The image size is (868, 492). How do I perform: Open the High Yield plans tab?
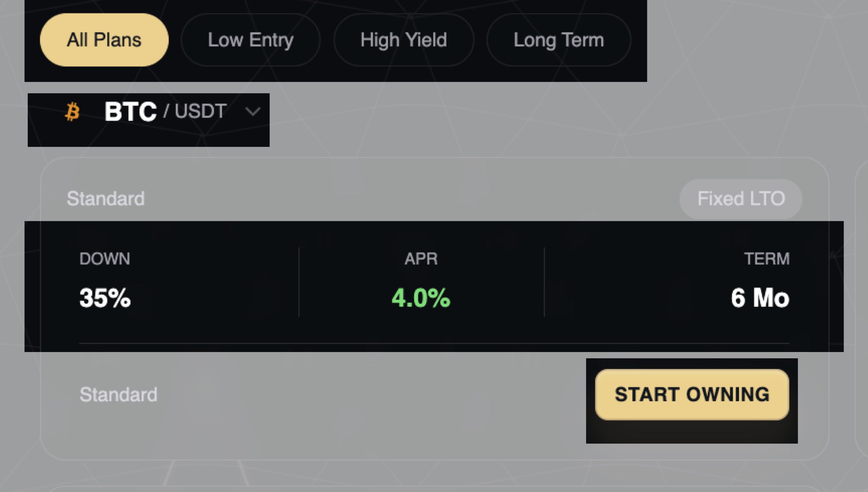(403, 40)
